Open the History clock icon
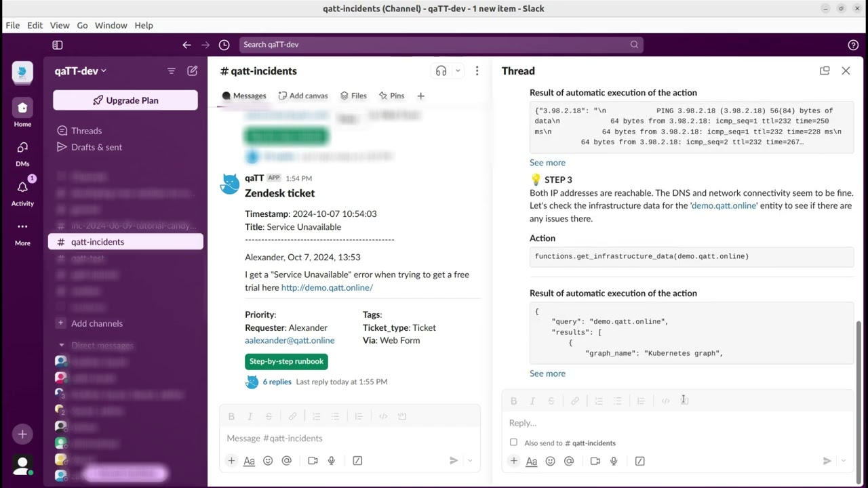Screen dimensions: 868x488 pos(224,45)
